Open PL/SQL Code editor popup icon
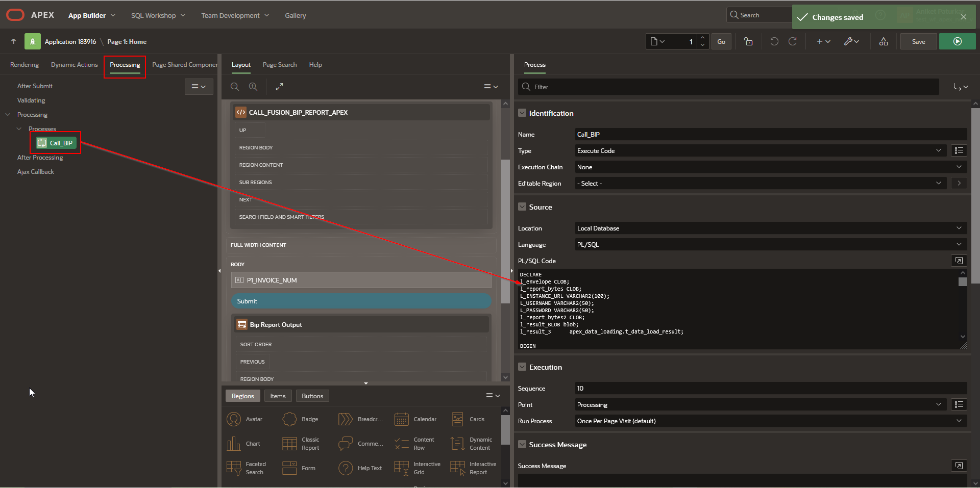The height and width of the screenshot is (488, 980). [959, 261]
